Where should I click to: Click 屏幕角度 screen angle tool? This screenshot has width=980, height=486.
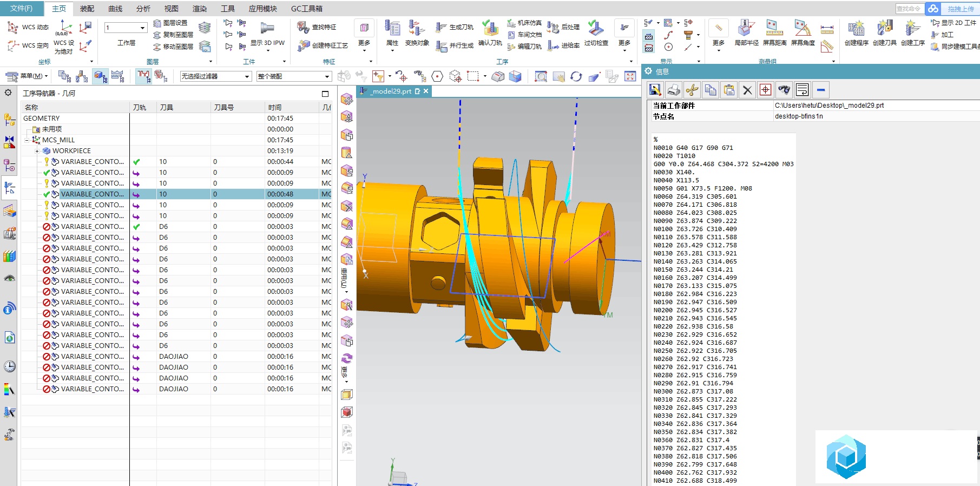coord(803,34)
